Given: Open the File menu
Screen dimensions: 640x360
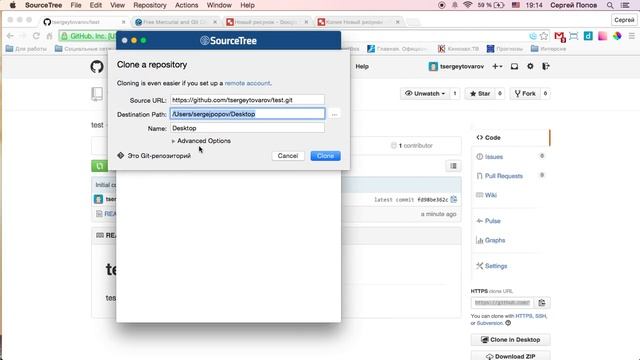Looking at the screenshot, I should pos(76,5).
